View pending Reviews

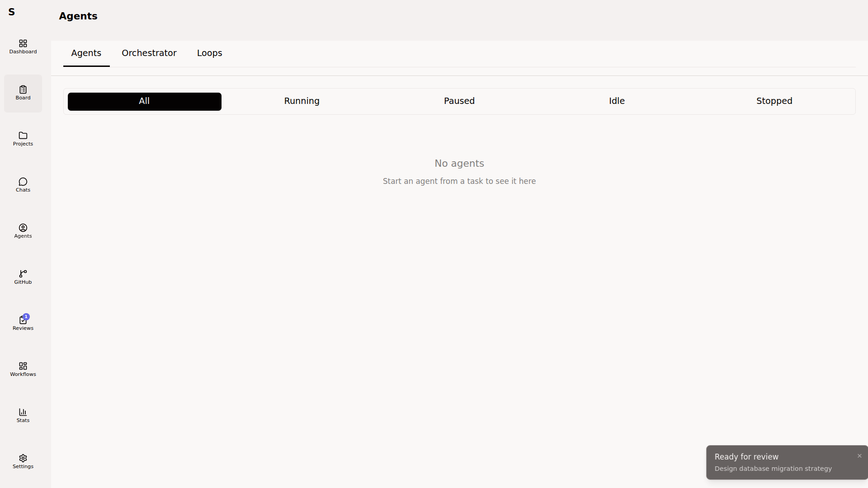23,323
